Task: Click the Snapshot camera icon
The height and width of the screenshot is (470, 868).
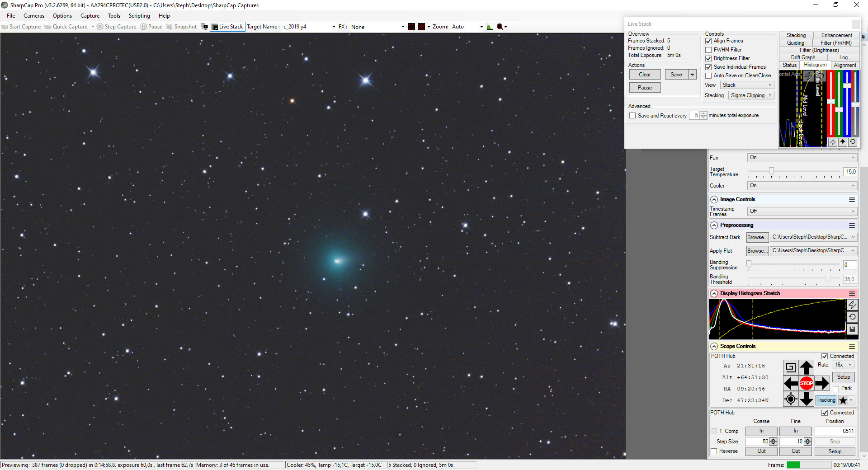Action: pos(169,27)
